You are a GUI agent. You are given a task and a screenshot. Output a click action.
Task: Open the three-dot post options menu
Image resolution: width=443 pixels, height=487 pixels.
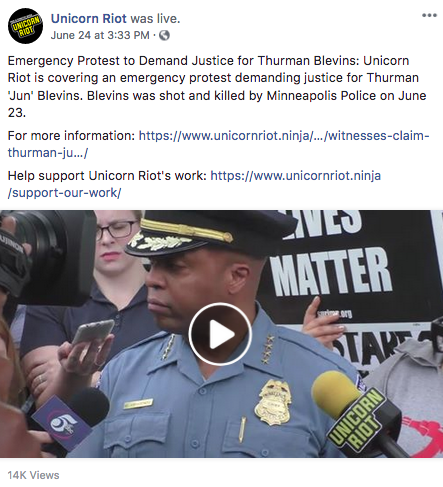[x=429, y=15]
